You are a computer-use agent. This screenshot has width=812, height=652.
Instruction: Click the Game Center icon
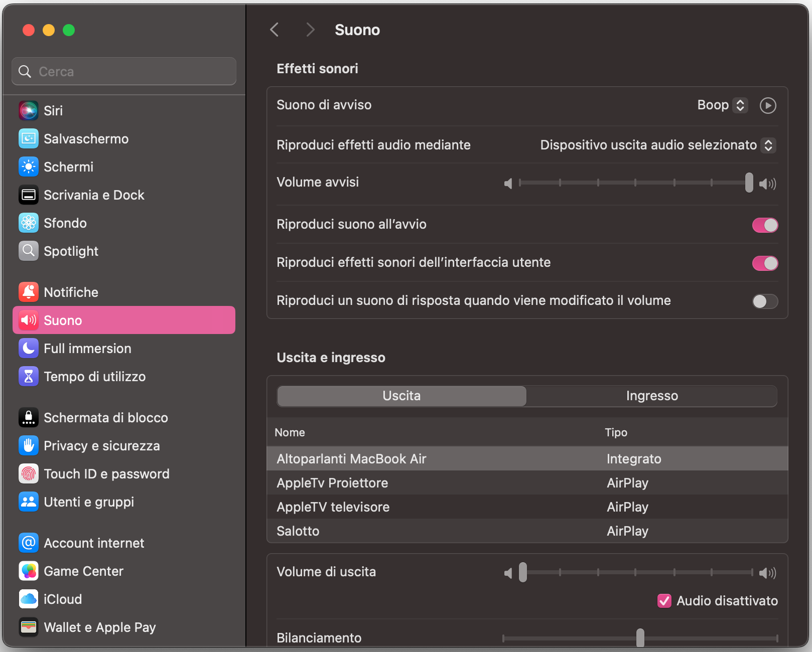point(29,571)
